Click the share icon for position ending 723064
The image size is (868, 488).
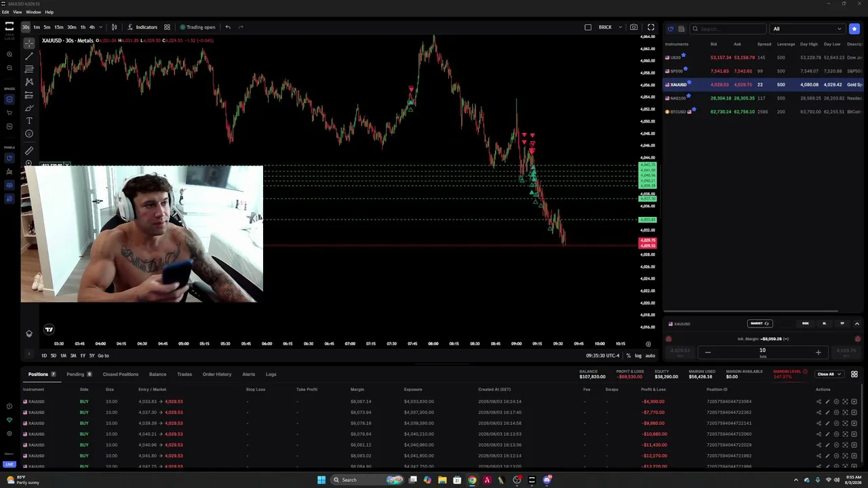pos(818,401)
